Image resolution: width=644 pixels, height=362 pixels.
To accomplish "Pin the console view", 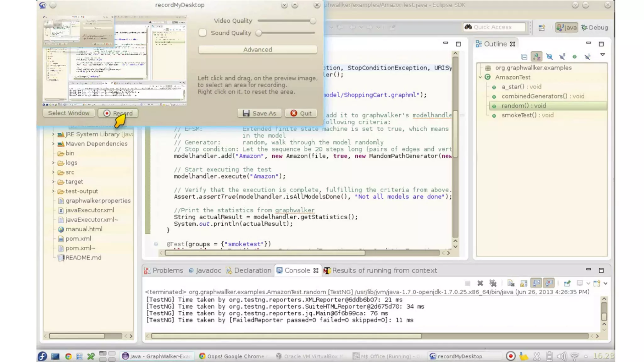I will point(567,283).
